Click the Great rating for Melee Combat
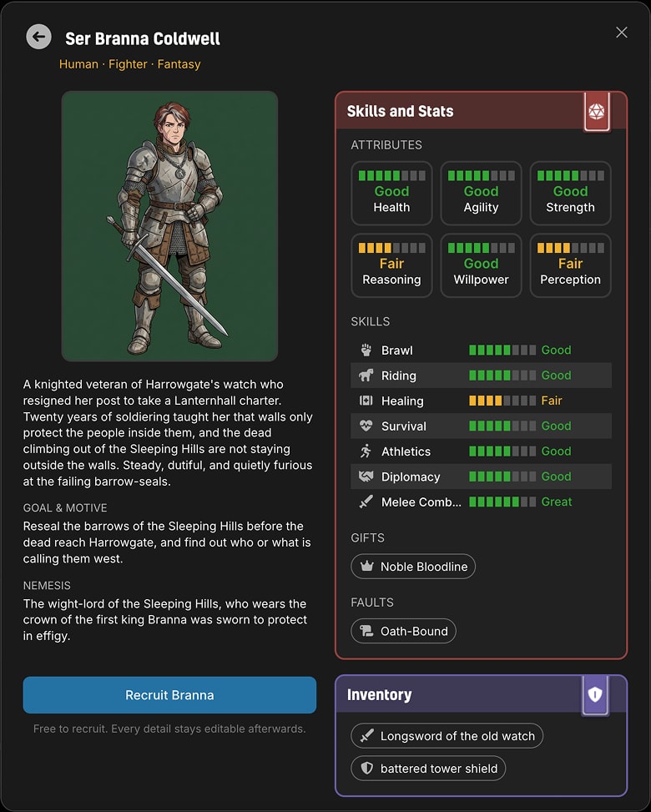The height and width of the screenshot is (812, 651). click(557, 502)
